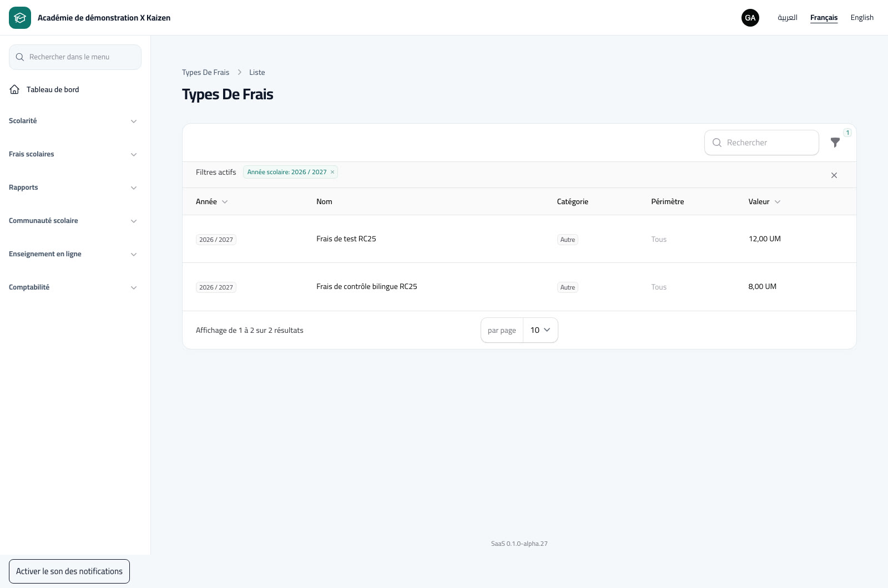Click the Académie de démonstration X Kaizen title
This screenshot has height=588, width=888.
(x=104, y=18)
